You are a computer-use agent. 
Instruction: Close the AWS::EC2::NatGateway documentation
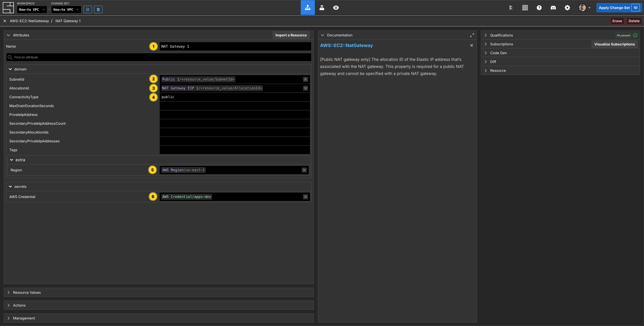pyautogui.click(x=471, y=45)
